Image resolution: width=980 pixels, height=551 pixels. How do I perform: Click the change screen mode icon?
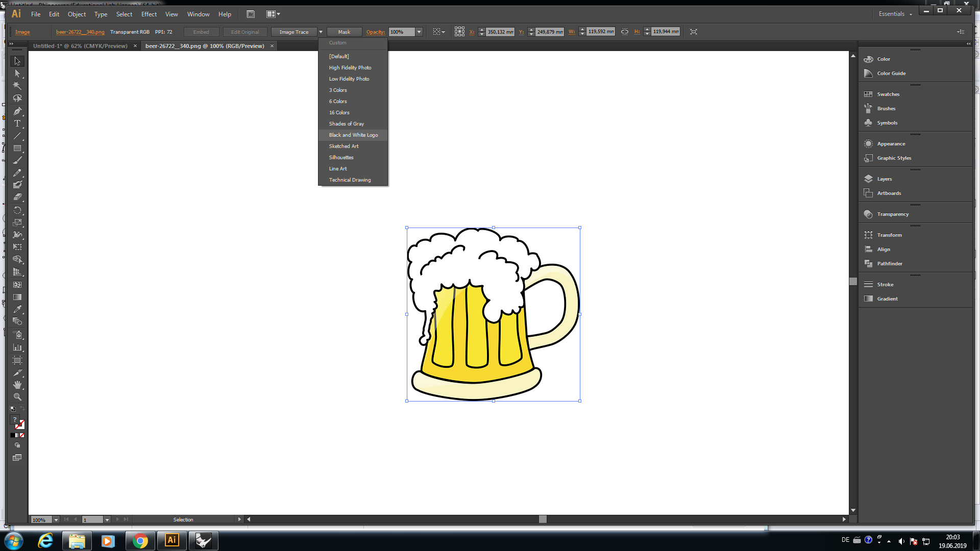coord(17,458)
